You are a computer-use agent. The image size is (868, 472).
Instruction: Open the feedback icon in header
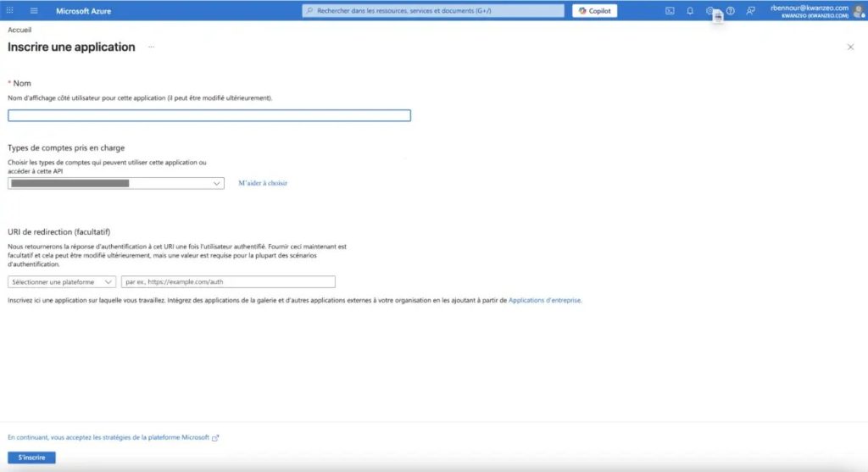coord(751,10)
